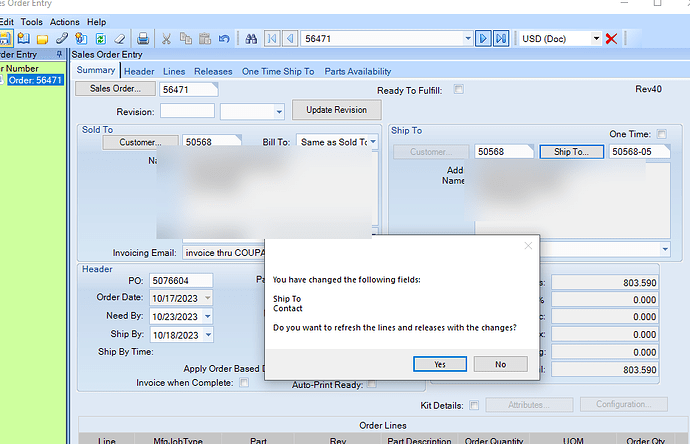690x444 pixels.
Task: Click the Sold To customer ID field 50568
Action: 212,142
